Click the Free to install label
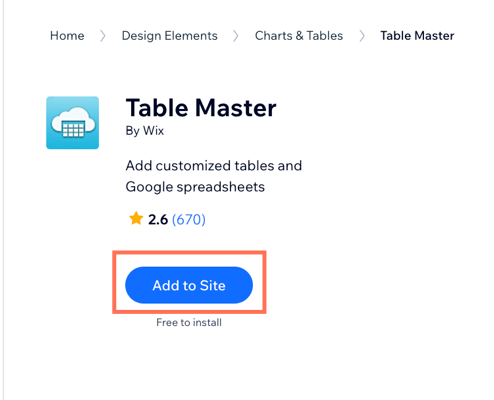This screenshot has width=494, height=400. coord(189,322)
